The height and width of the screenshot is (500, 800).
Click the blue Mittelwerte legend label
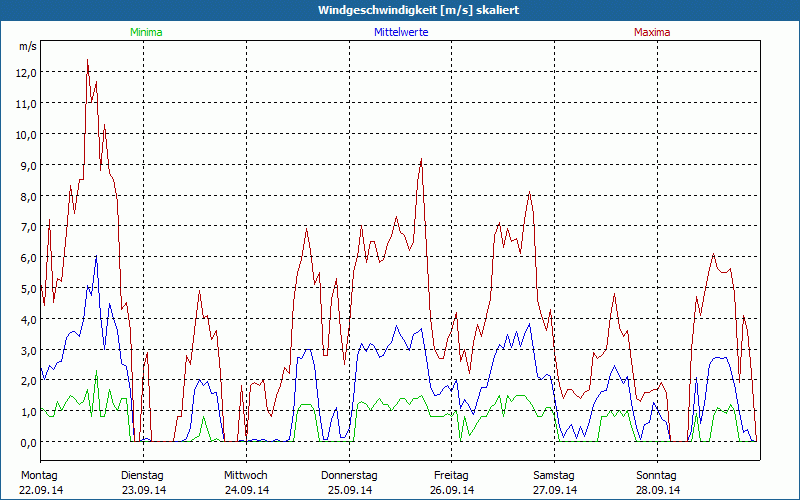pyautogui.click(x=401, y=32)
